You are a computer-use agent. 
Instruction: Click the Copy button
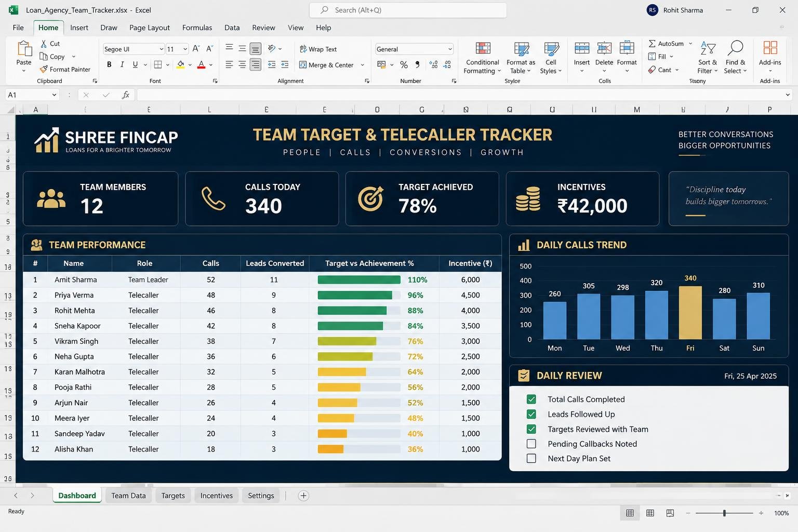pyautogui.click(x=52, y=57)
